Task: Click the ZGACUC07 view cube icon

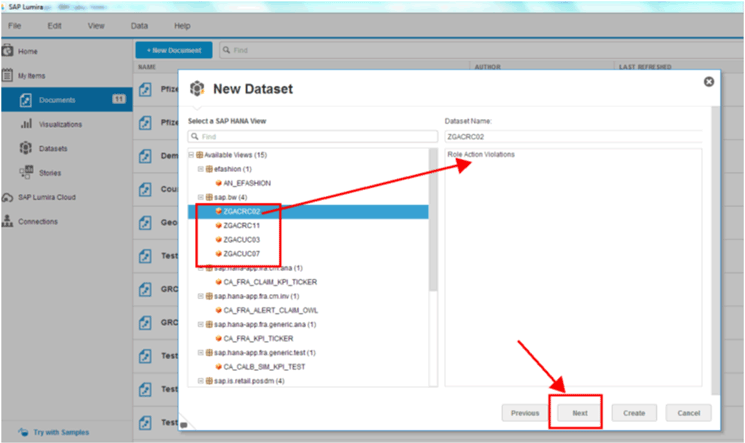Action: (219, 254)
